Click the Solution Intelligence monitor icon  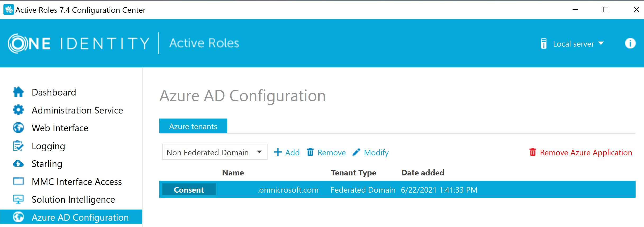point(18,199)
